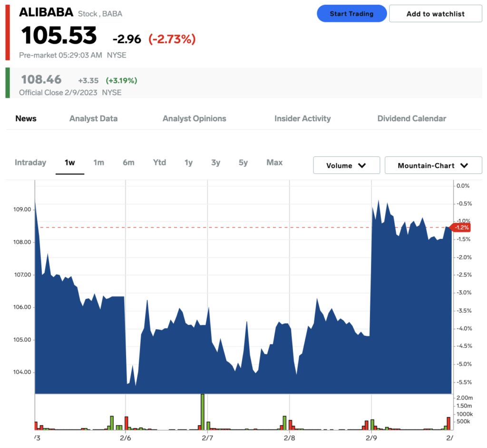Click the -1.2% price marker flag
Viewport: 487px width, 448px height.
460,228
